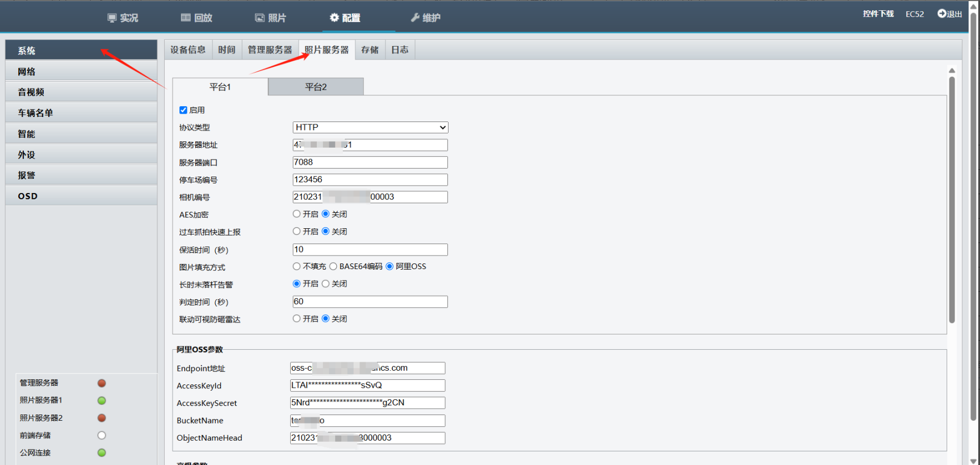Viewport: 980px width, 465px height.
Task: Select the 配置 gear icon
Action: point(334,18)
